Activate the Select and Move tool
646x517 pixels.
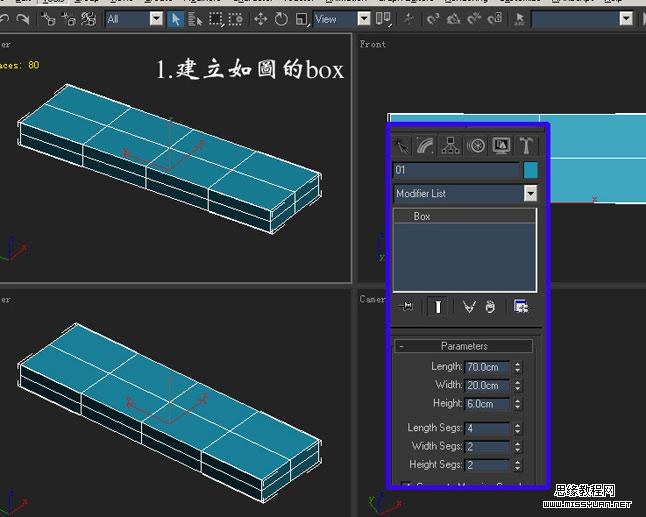[x=261, y=19]
